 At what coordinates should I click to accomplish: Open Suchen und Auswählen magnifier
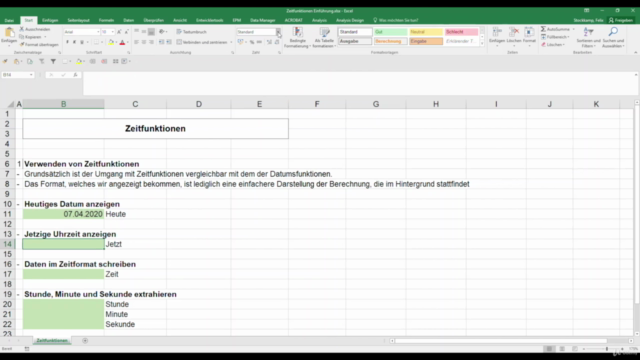pos(613,37)
